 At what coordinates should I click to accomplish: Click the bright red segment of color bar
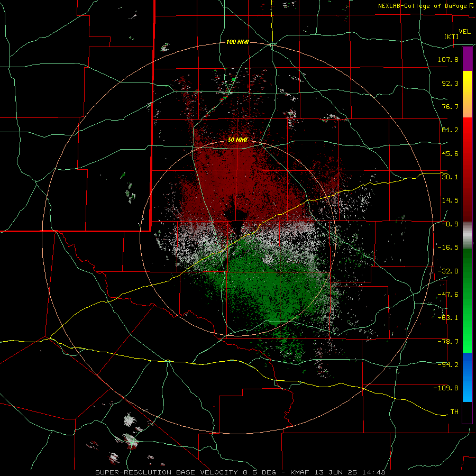467,134
